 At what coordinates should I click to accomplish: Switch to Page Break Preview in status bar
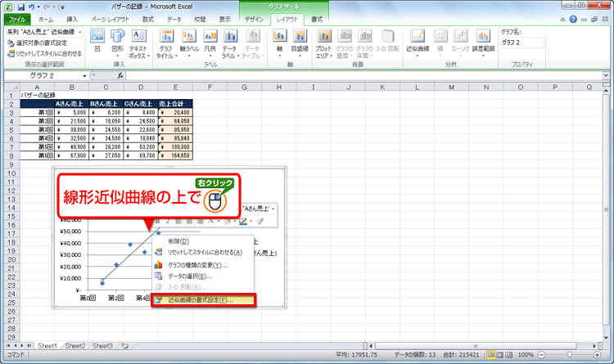[508, 355]
